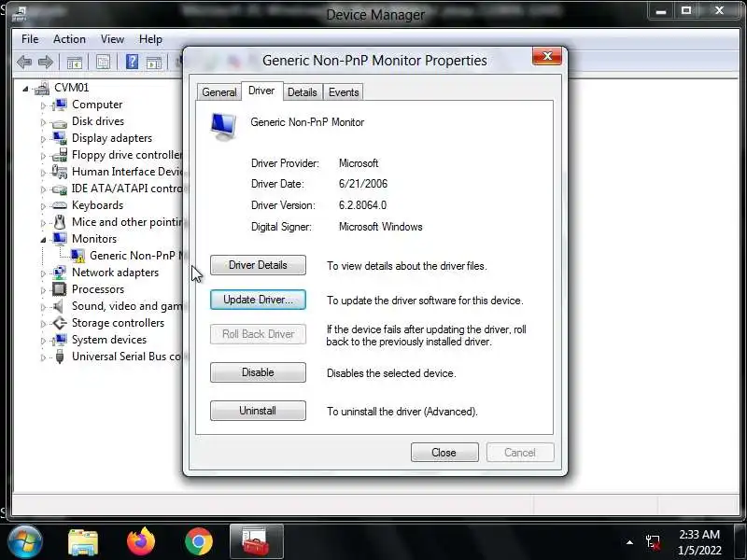Select the Driver tab
The height and width of the screenshot is (560, 747).
click(x=261, y=91)
